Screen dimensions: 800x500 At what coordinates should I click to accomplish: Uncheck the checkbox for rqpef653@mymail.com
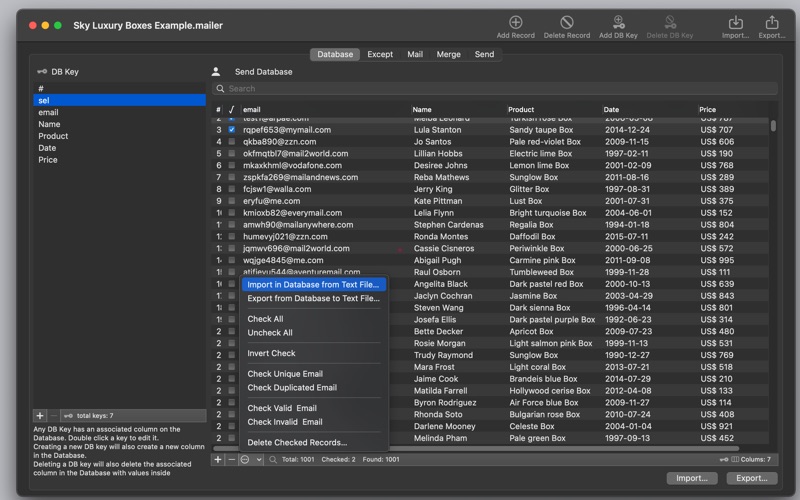[x=231, y=130]
